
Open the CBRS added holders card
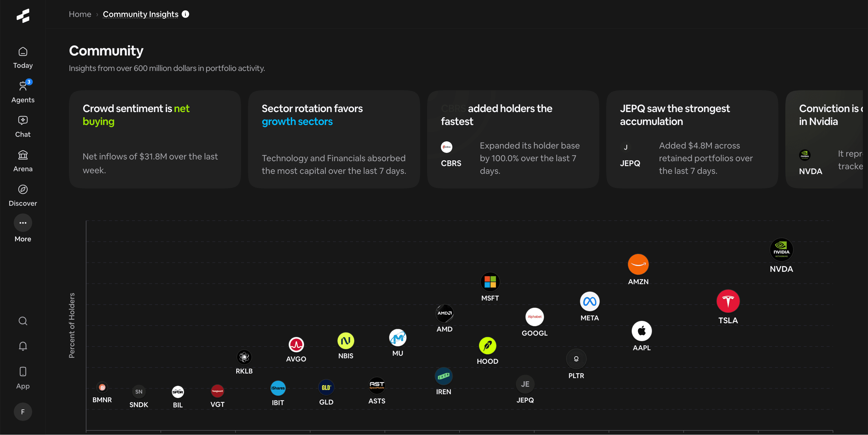[x=513, y=139]
